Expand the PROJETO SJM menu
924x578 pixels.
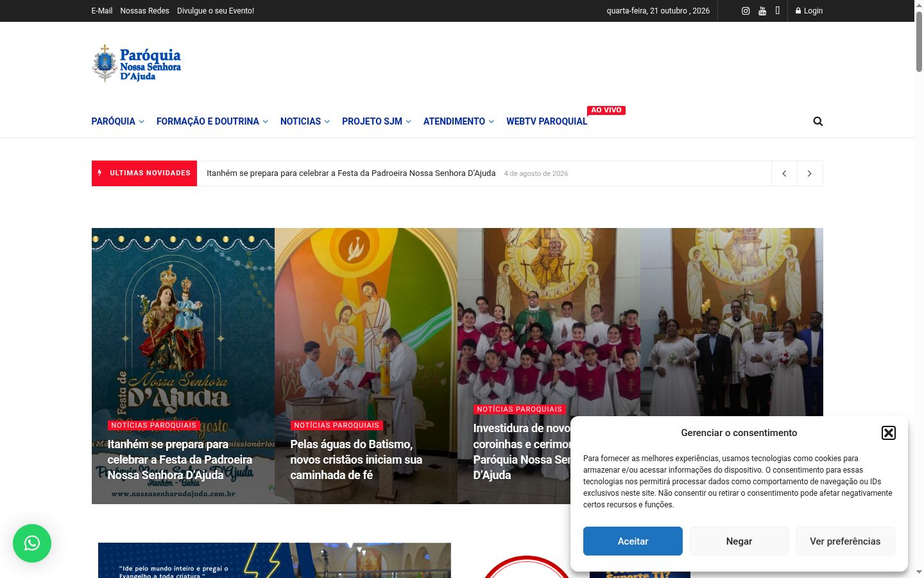click(377, 121)
